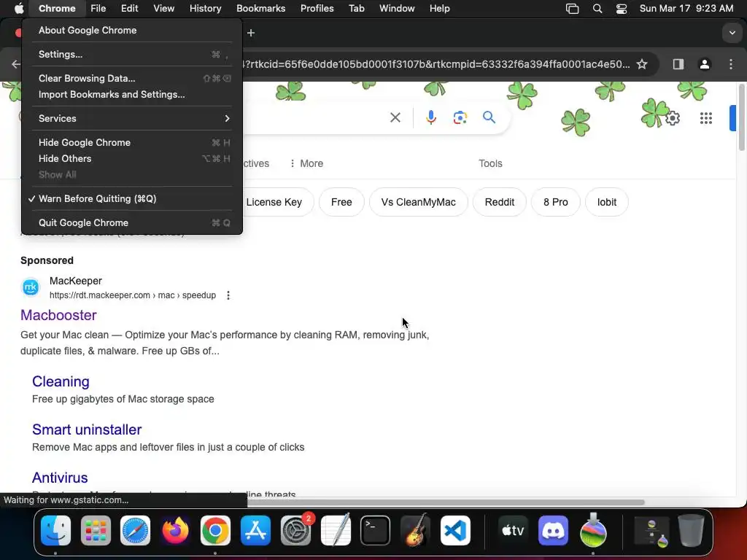
Task: Open the Smart uninstaller link
Action: (x=87, y=429)
